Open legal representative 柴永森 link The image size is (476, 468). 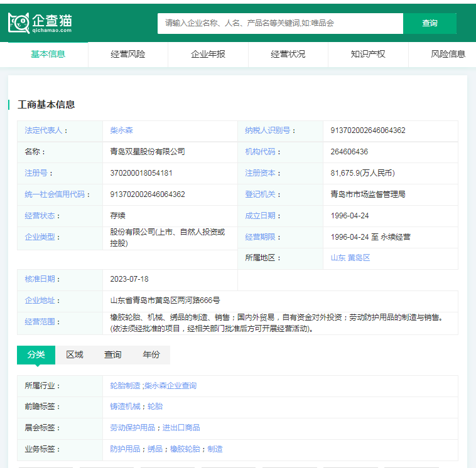click(x=122, y=130)
